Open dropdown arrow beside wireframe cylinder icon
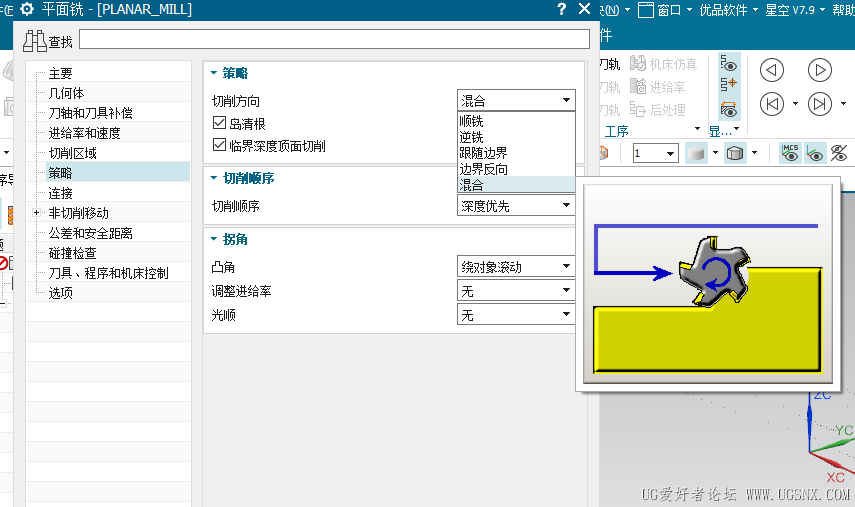855x507 pixels. 755,153
